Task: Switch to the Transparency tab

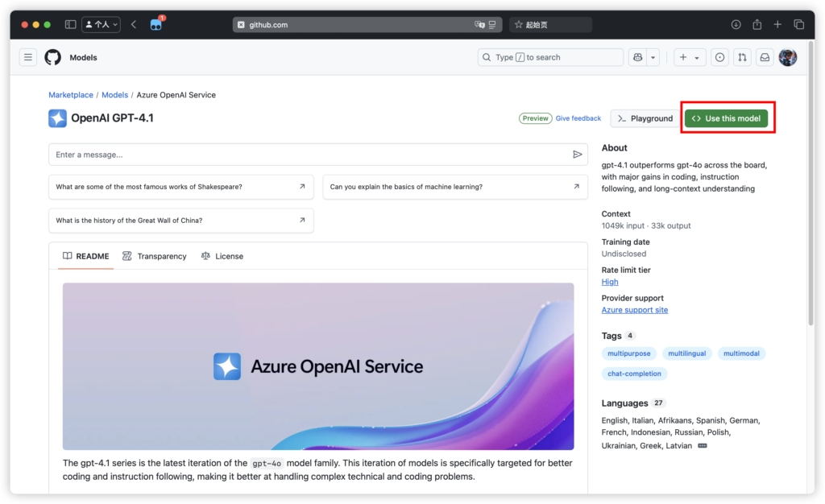Action: tap(155, 256)
